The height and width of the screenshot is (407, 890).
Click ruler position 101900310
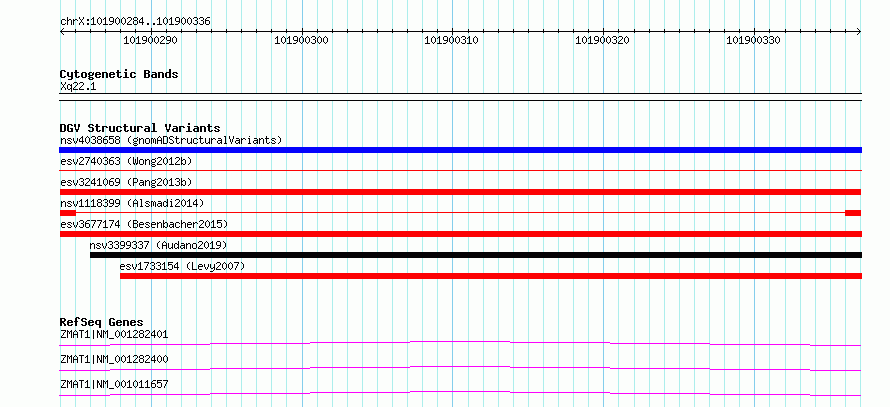coord(452,41)
